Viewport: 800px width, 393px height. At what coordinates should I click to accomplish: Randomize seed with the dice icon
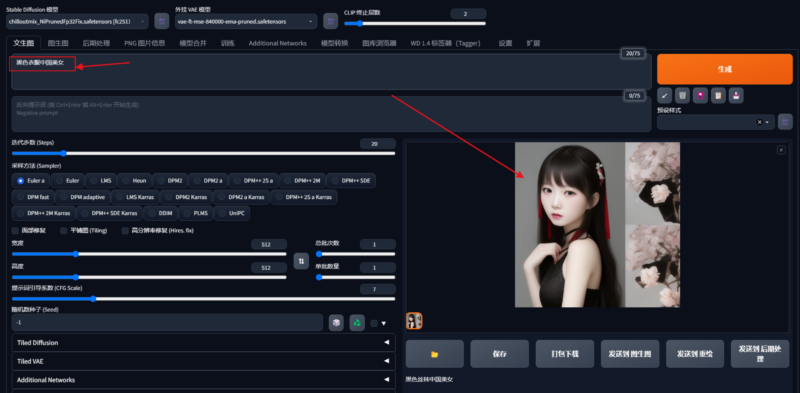[x=336, y=323]
